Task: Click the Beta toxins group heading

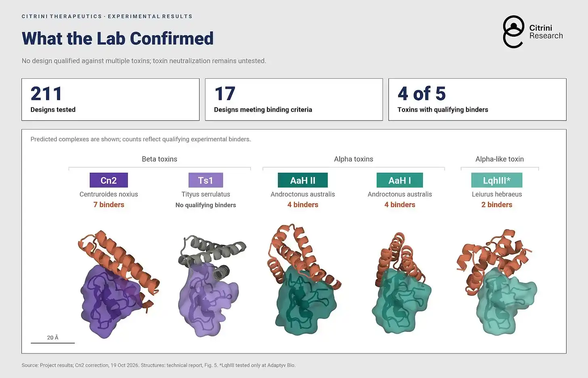Action: 160,159
